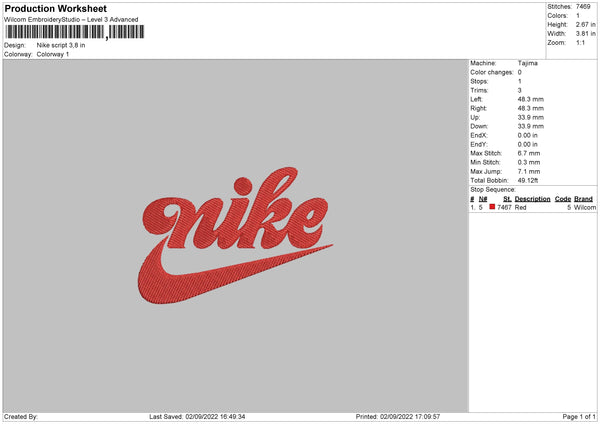Click 'Last Saved: 02/09/2022 16:49:34' footer
This screenshot has width=600, height=424.
coord(197,417)
